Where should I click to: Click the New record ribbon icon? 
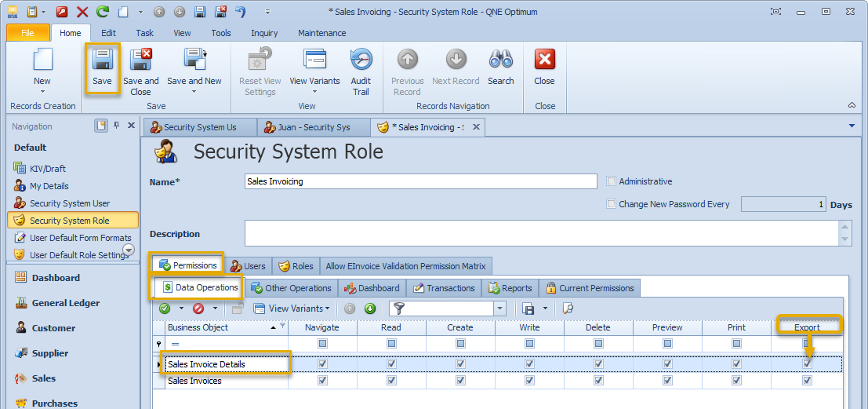(x=42, y=60)
